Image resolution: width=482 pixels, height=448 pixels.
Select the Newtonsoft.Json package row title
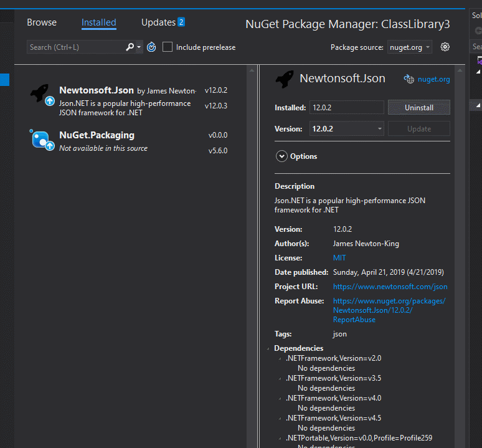(97, 90)
